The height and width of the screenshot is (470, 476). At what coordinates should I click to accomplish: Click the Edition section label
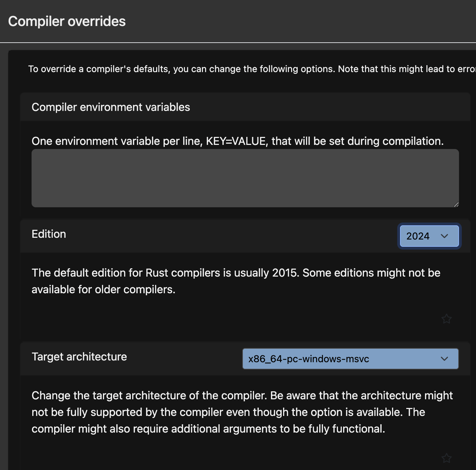pos(49,234)
